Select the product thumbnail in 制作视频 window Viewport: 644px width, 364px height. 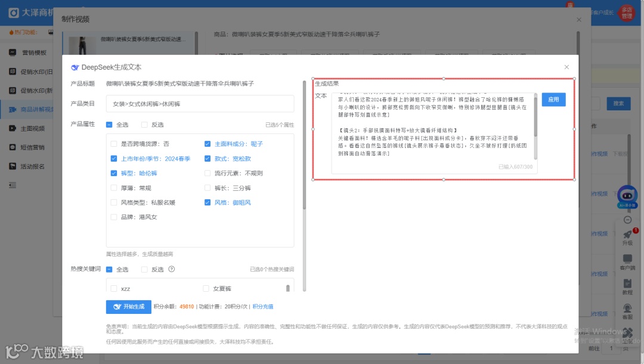[82, 45]
